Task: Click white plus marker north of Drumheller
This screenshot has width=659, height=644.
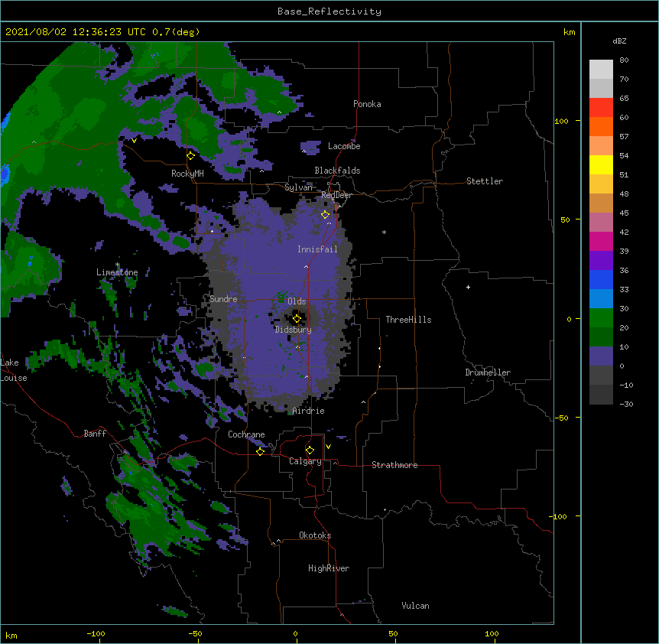Action: click(468, 287)
